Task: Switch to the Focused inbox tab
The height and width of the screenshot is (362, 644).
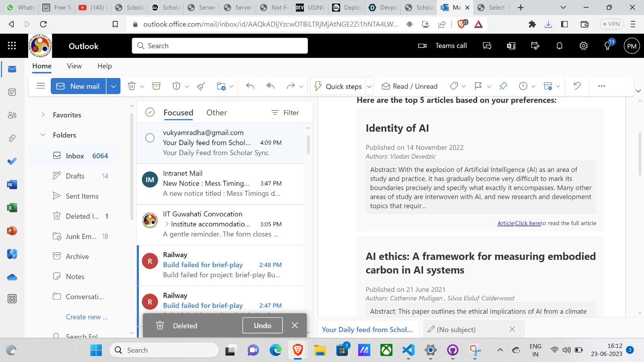Action: pos(178,113)
